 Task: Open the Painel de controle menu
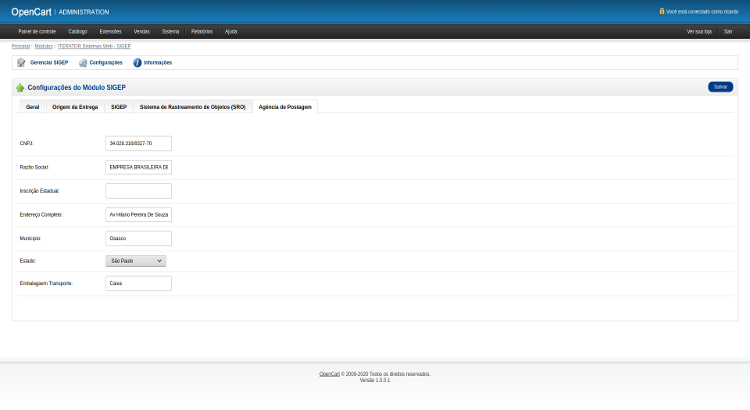pyautogui.click(x=37, y=32)
